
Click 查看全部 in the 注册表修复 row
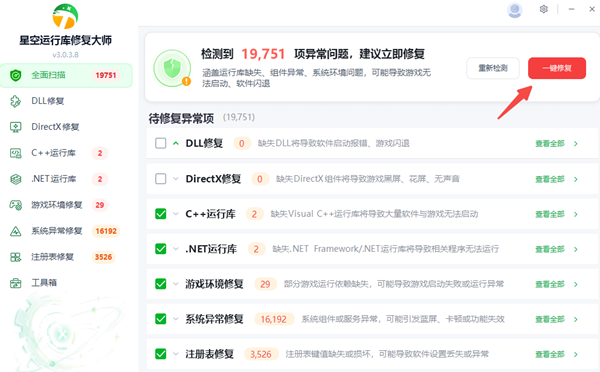(x=550, y=355)
